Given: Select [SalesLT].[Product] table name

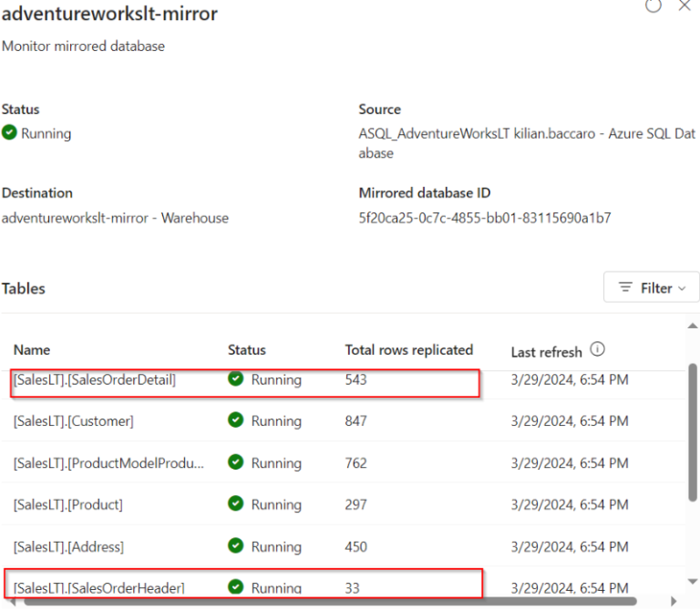Looking at the screenshot, I should (68, 504).
